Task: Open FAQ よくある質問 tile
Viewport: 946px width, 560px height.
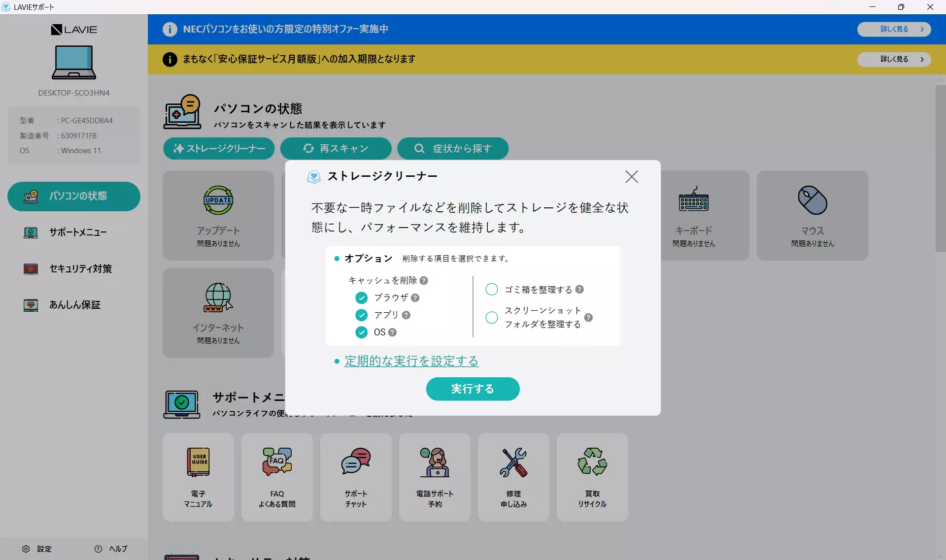Action: coord(277,477)
